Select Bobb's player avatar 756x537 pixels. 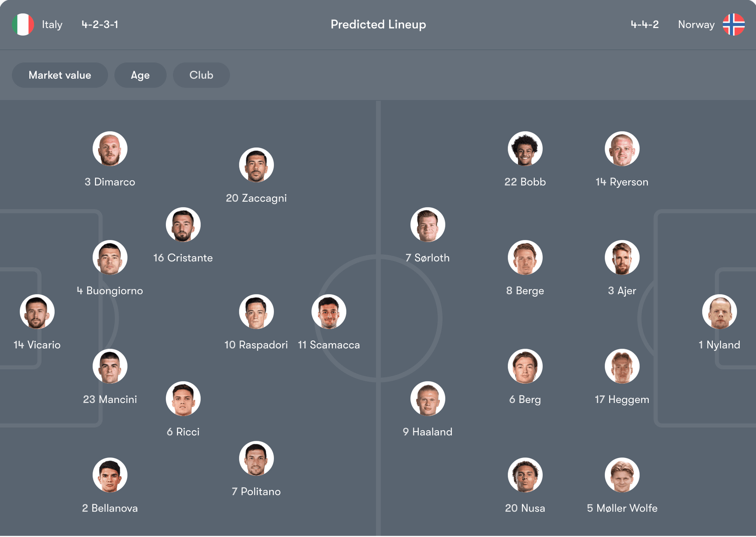(x=525, y=149)
